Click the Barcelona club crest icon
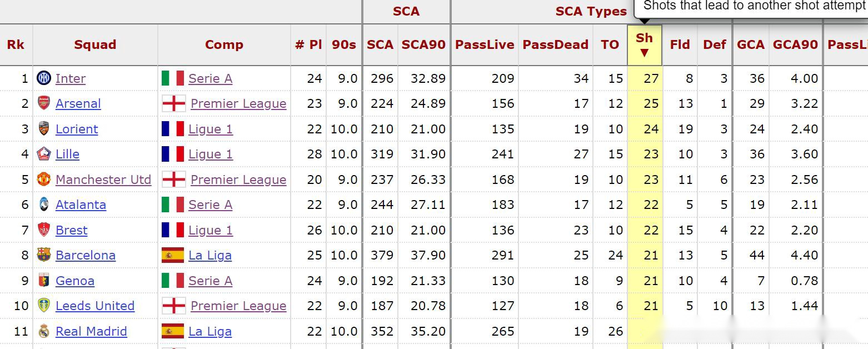The height and width of the screenshot is (349, 868). [x=44, y=255]
